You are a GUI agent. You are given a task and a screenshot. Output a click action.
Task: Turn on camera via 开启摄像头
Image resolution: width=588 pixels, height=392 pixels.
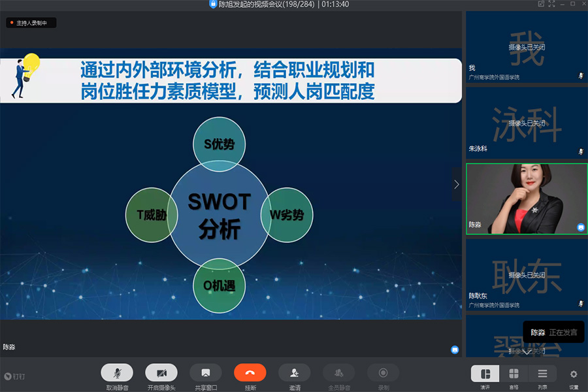coord(161,372)
